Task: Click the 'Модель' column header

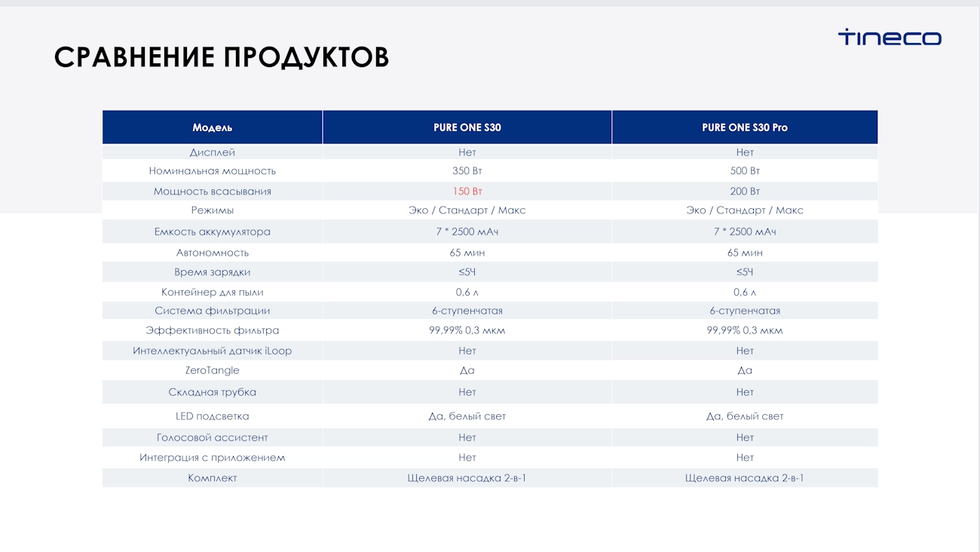Action: coord(213,127)
